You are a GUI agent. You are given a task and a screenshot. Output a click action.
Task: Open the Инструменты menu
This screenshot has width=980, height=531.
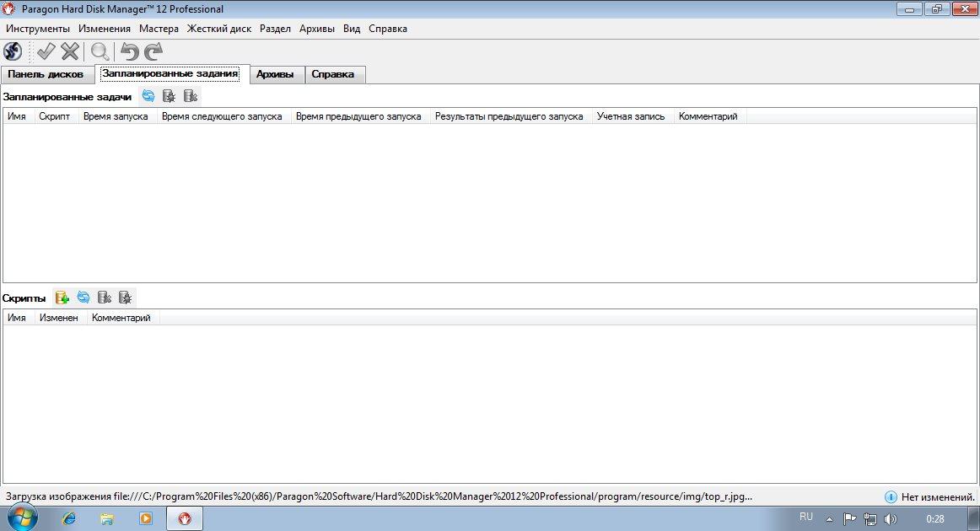click(38, 29)
